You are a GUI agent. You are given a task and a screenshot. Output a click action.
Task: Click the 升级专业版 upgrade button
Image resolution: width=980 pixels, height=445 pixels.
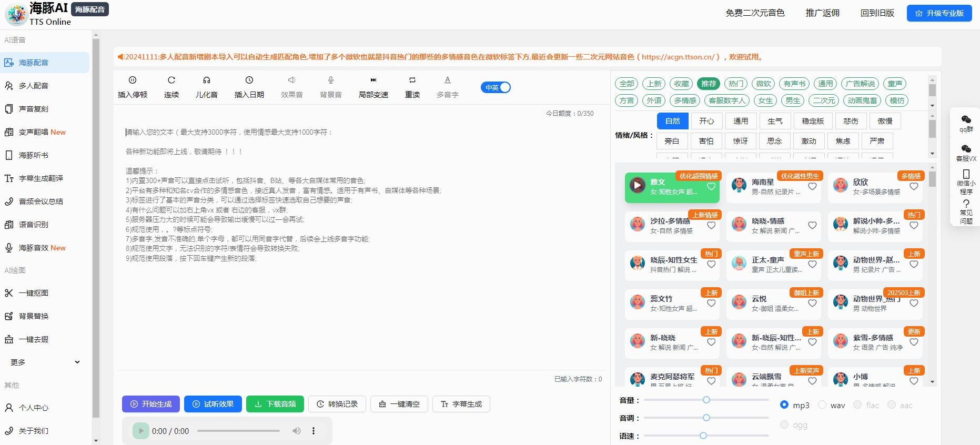pos(939,13)
